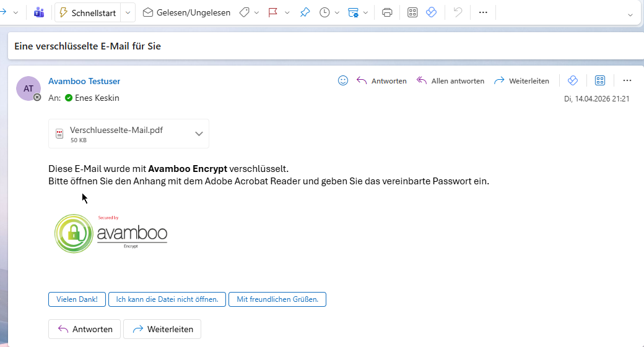Viewport: 644px width, 347px height.
Task: Click the avamboo Encrypt logo image
Action: pos(111,233)
